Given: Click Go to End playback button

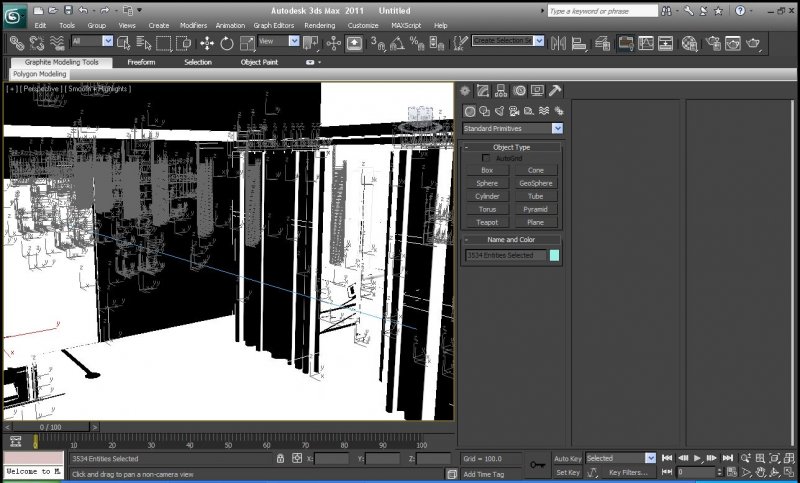Looking at the screenshot, I should tap(728, 458).
